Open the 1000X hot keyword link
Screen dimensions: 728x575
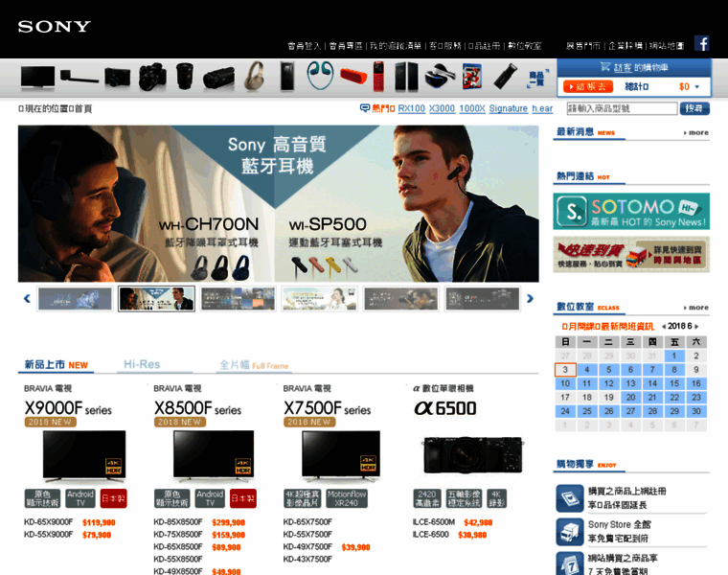tap(472, 108)
